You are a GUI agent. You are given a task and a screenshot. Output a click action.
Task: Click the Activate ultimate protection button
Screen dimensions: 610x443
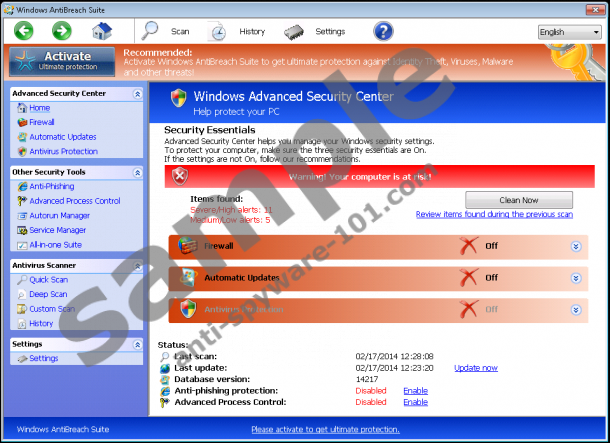pos(62,61)
